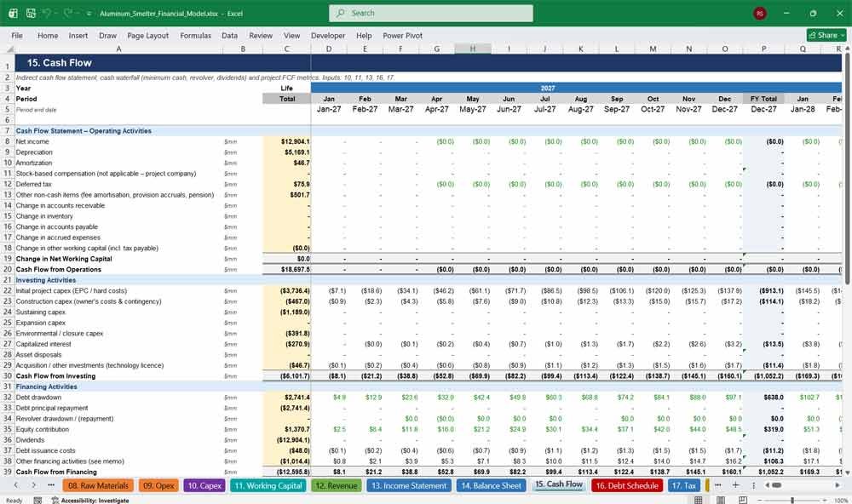Open the Page Layout ribbon tab

(147, 35)
